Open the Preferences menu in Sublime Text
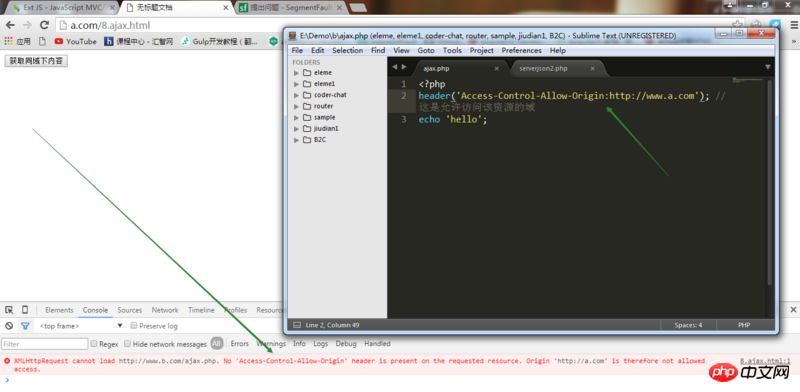 point(521,51)
